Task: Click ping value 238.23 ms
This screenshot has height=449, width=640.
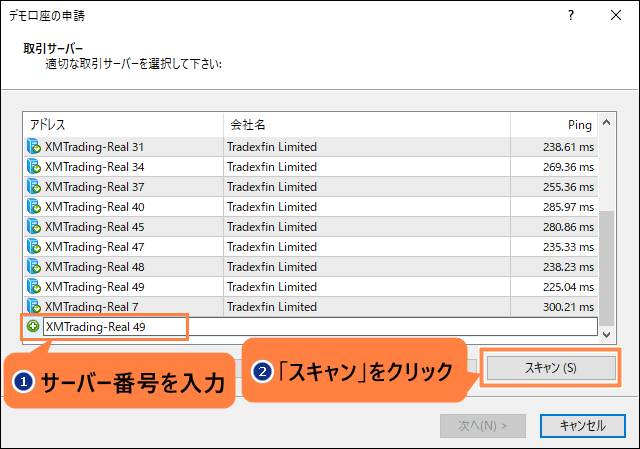Action: click(x=568, y=267)
